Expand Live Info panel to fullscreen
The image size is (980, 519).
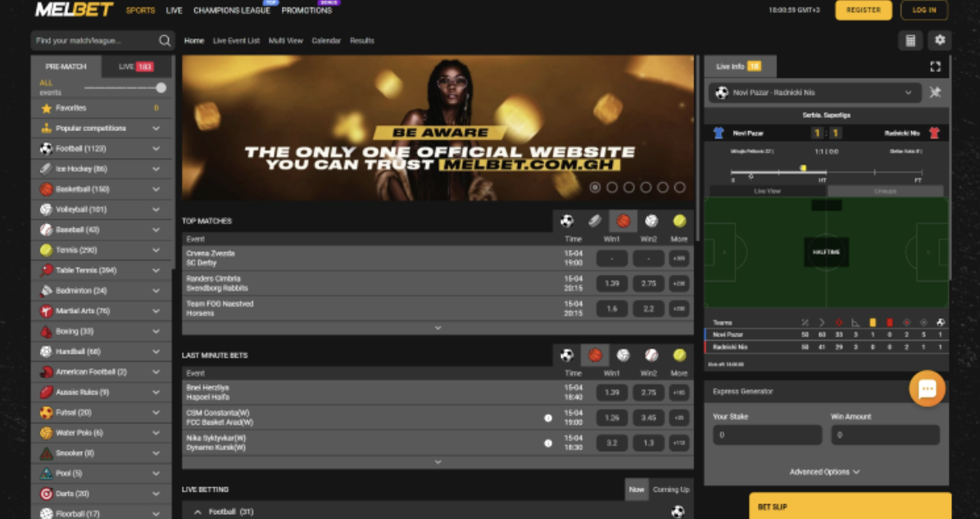coord(935,66)
